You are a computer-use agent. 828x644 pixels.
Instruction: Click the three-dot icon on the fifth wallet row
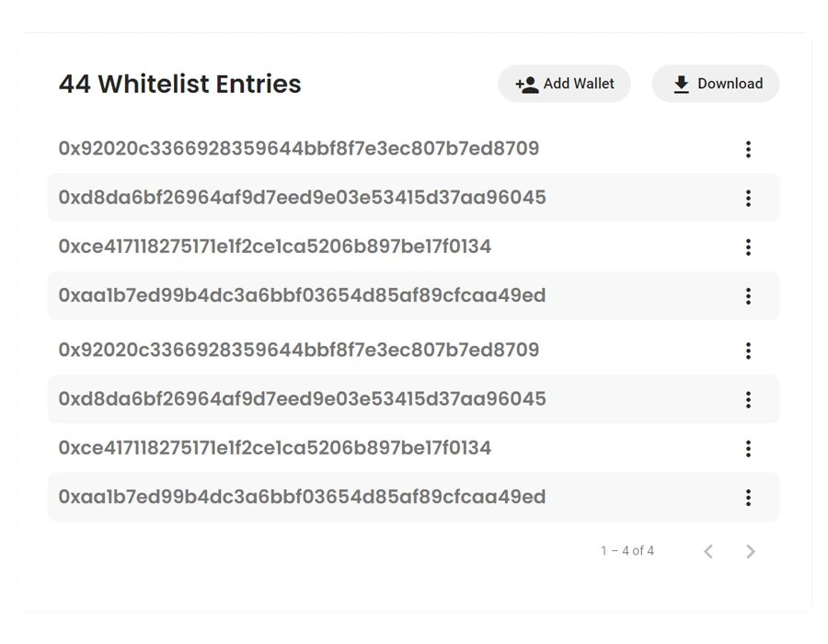tap(749, 351)
